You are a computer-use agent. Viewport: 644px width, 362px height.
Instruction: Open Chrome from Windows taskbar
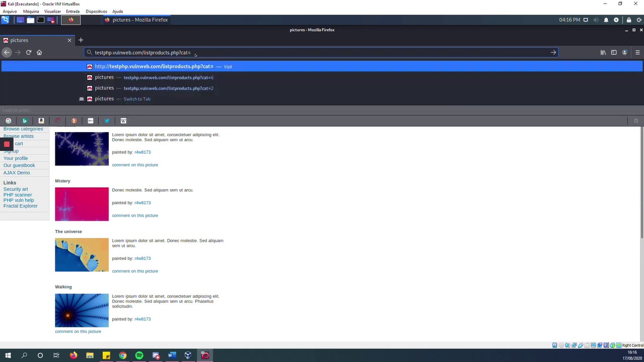(x=123, y=355)
